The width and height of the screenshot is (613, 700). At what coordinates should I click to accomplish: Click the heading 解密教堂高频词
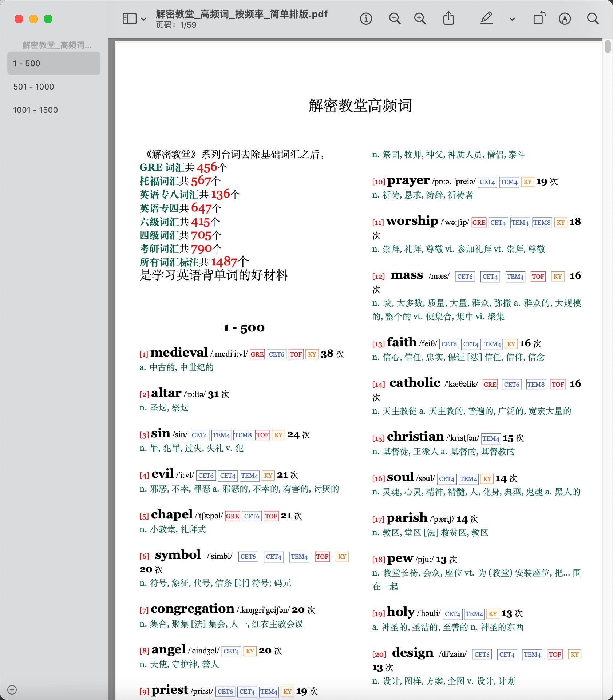[x=360, y=106]
